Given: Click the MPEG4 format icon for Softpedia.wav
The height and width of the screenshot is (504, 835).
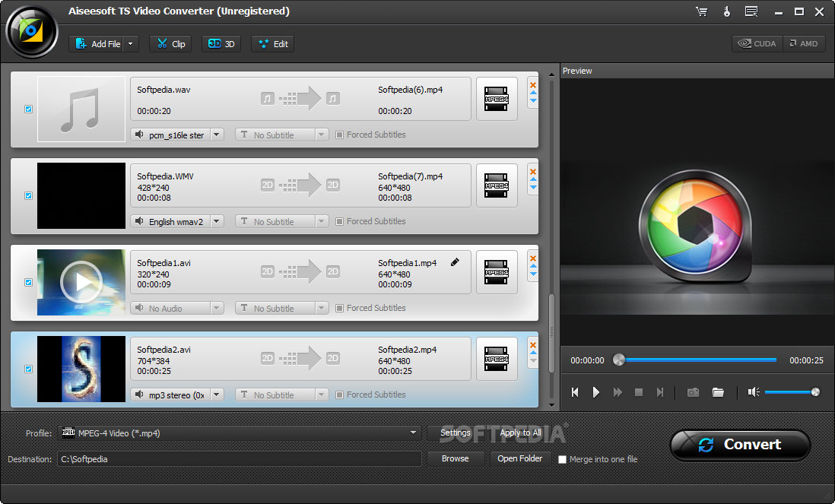Looking at the screenshot, I should 497,99.
